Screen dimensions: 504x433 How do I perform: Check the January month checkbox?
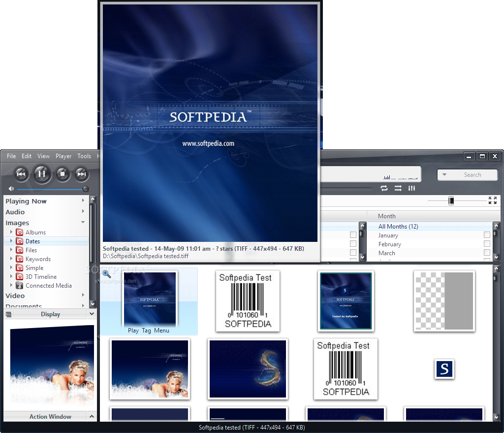tap(487, 235)
